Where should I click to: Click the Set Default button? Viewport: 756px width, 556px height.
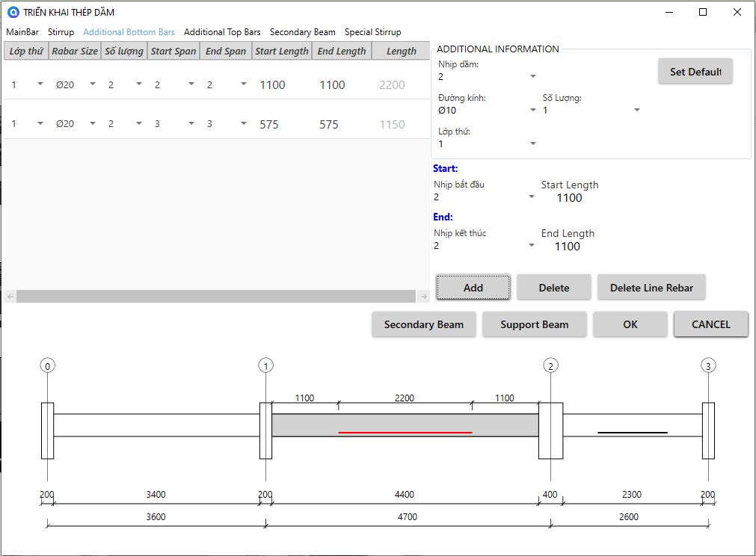(695, 71)
